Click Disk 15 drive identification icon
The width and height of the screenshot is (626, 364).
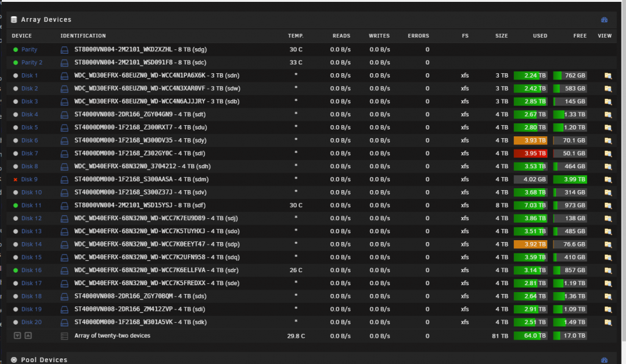coord(64,257)
